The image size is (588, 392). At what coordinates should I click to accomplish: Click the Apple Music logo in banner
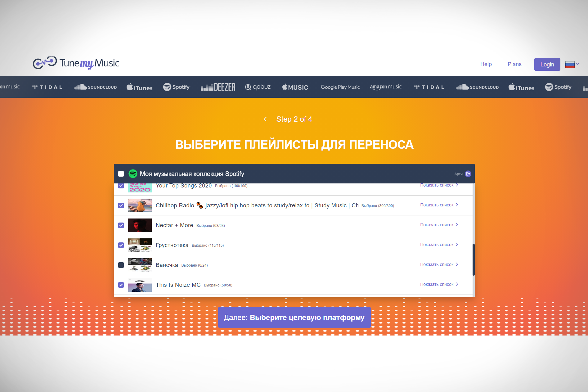(295, 87)
